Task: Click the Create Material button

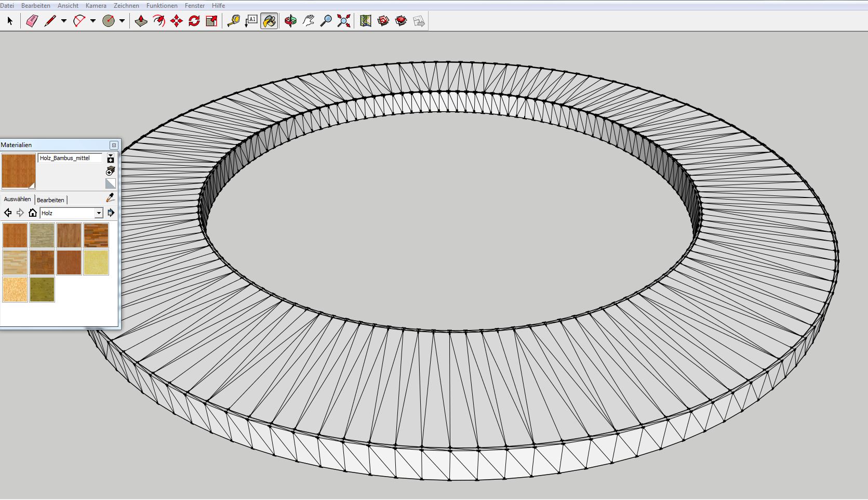Action: [110, 171]
